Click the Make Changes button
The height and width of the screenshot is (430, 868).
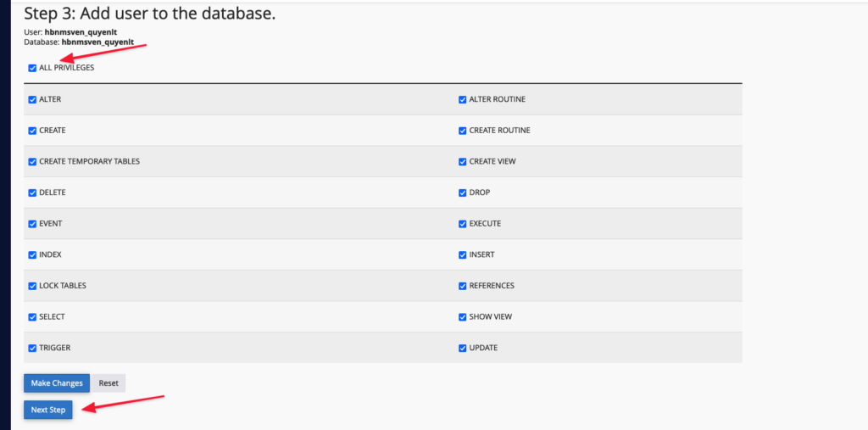[x=57, y=383]
